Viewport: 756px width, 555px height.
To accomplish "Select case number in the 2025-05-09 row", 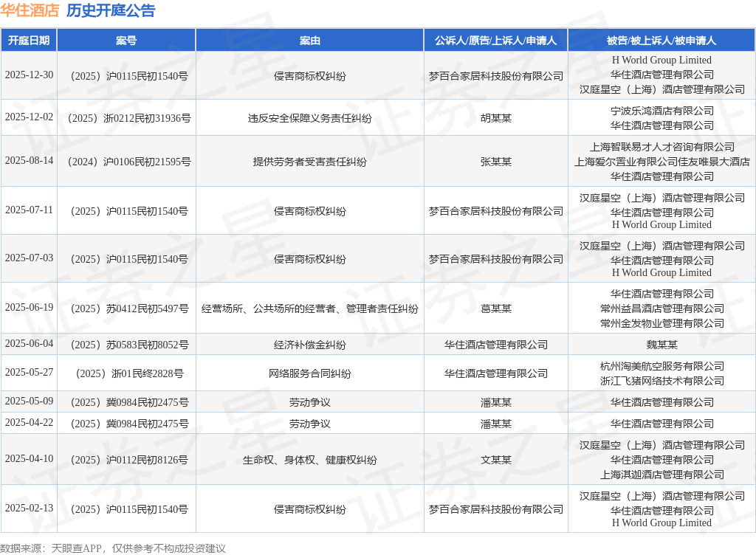I will (x=129, y=403).
